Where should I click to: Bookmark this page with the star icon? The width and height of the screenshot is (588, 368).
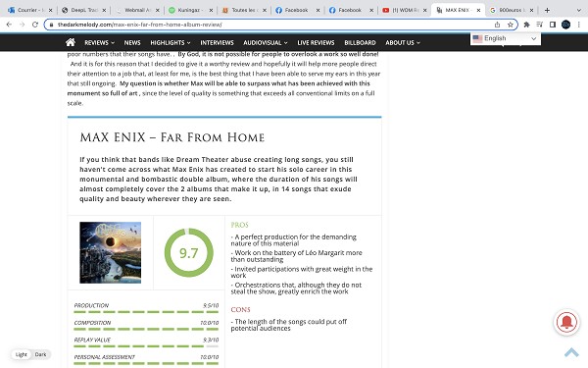[510, 25]
